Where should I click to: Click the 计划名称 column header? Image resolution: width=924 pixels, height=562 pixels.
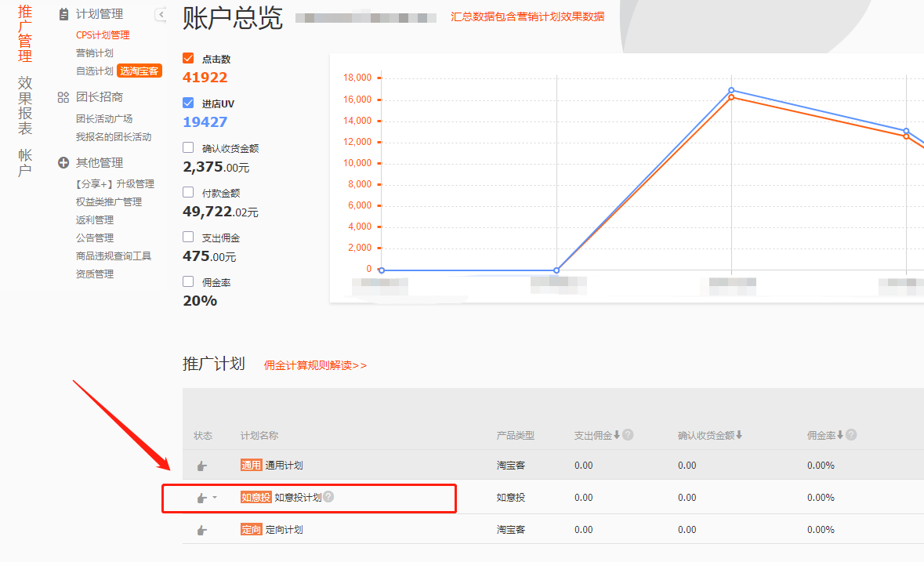[x=259, y=435]
